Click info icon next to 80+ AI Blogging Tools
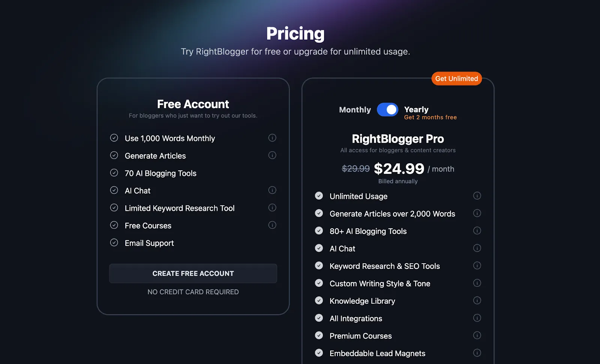 pyautogui.click(x=477, y=231)
